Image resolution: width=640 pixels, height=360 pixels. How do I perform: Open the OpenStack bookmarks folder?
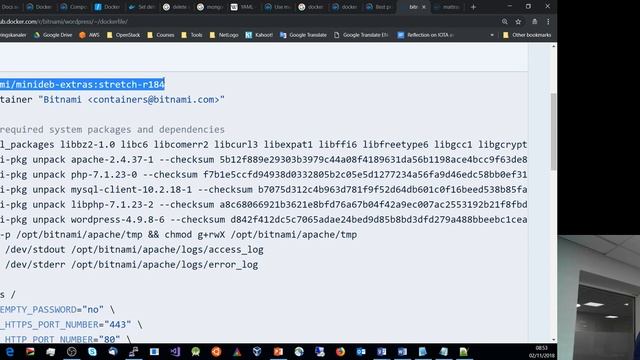pos(123,35)
